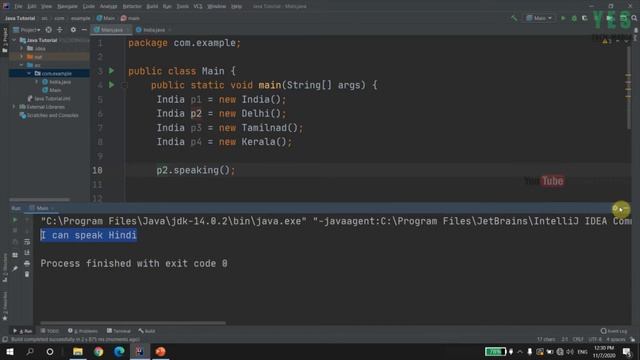640x360 pixels.
Task: Click the scroll-from-source target icon in Project panel
Action: coord(49,30)
